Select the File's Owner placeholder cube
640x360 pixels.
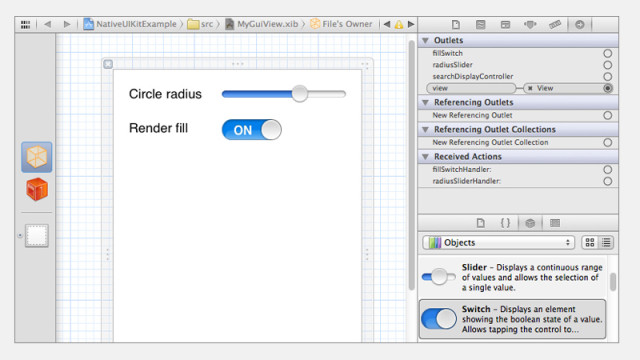[x=37, y=157]
